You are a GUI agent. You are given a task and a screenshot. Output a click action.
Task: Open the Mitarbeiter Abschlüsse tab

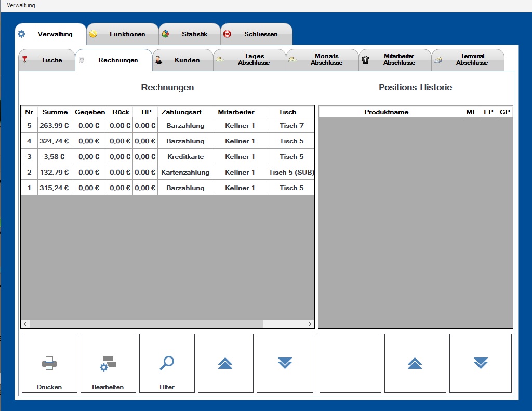(x=395, y=60)
